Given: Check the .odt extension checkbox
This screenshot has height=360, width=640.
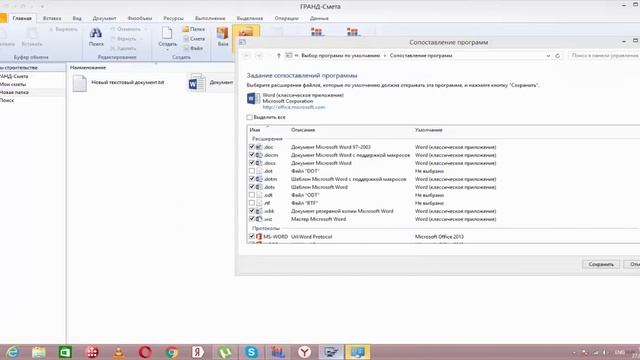Looking at the screenshot, I should coord(252,195).
